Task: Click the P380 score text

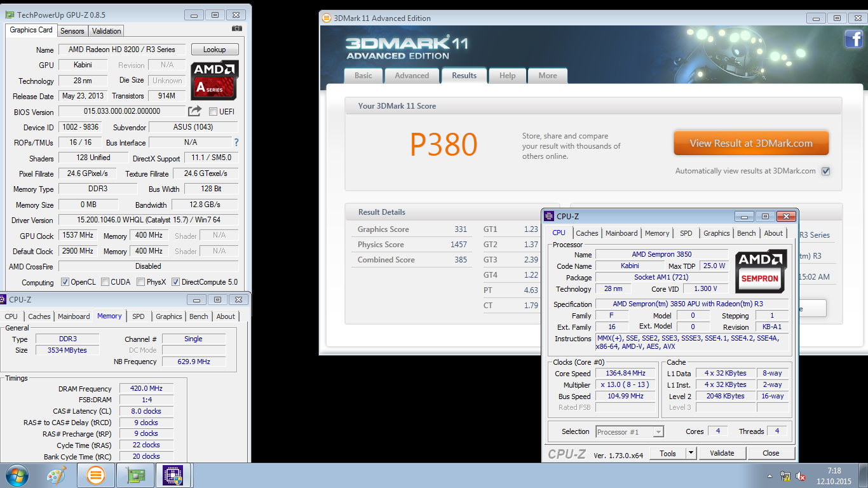Action: pos(444,145)
